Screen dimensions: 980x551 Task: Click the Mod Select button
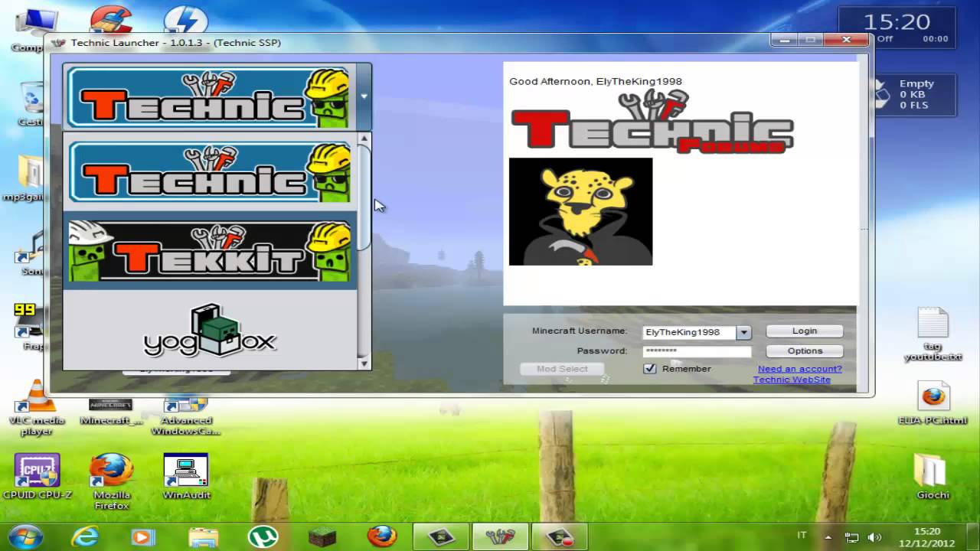(562, 369)
